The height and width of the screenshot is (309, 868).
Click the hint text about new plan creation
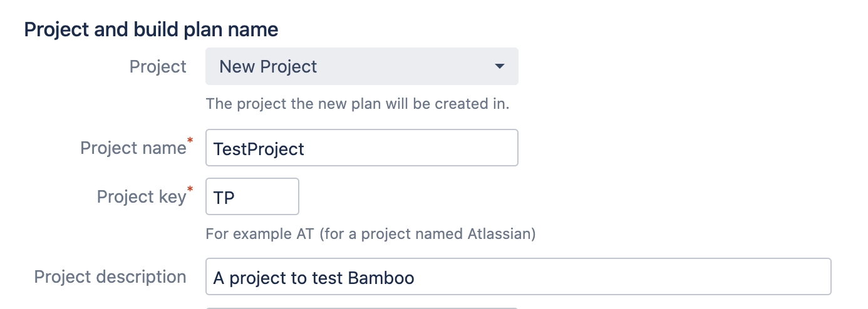point(357,103)
